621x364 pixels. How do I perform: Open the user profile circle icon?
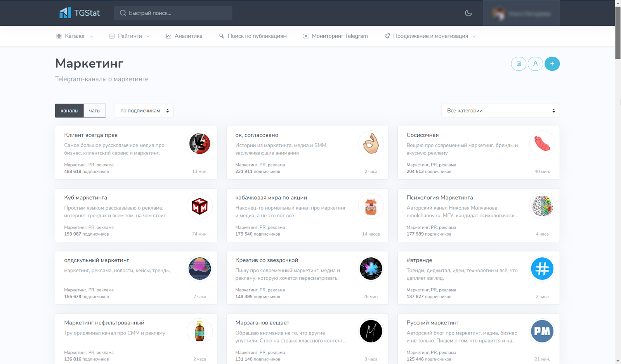(535, 64)
